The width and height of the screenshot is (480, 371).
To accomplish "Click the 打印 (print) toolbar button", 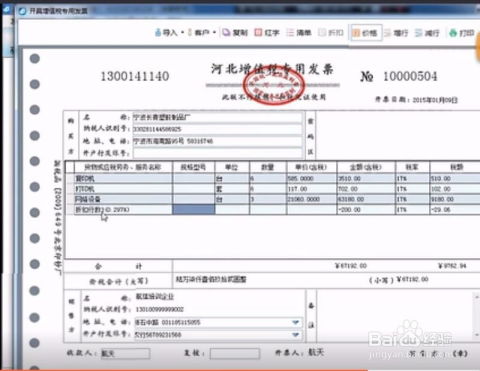I will (x=462, y=33).
